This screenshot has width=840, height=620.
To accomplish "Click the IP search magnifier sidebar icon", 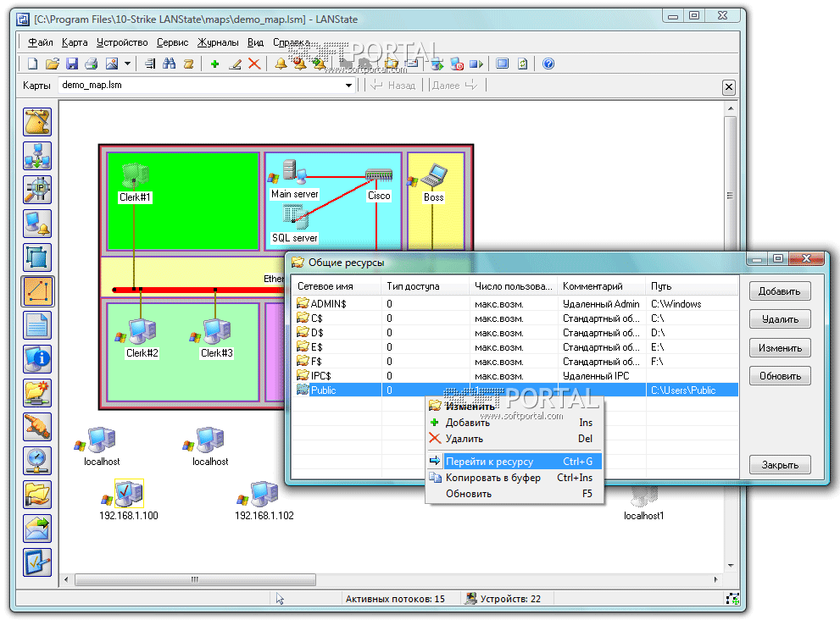I will tap(37, 190).
